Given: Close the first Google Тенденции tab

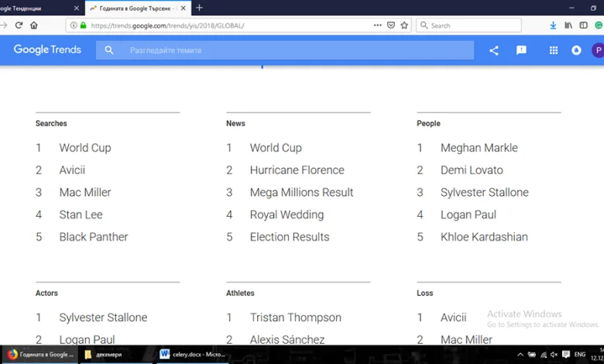Looking at the screenshot, I should 76,8.
